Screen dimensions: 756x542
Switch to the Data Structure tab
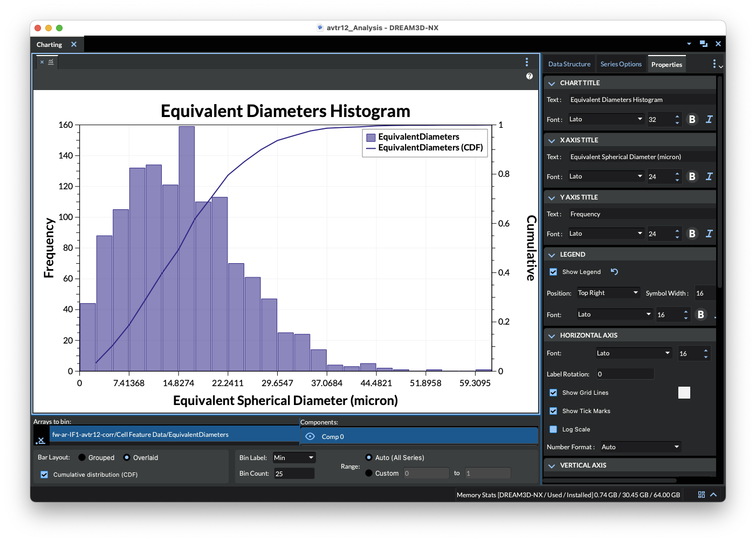[x=569, y=64]
